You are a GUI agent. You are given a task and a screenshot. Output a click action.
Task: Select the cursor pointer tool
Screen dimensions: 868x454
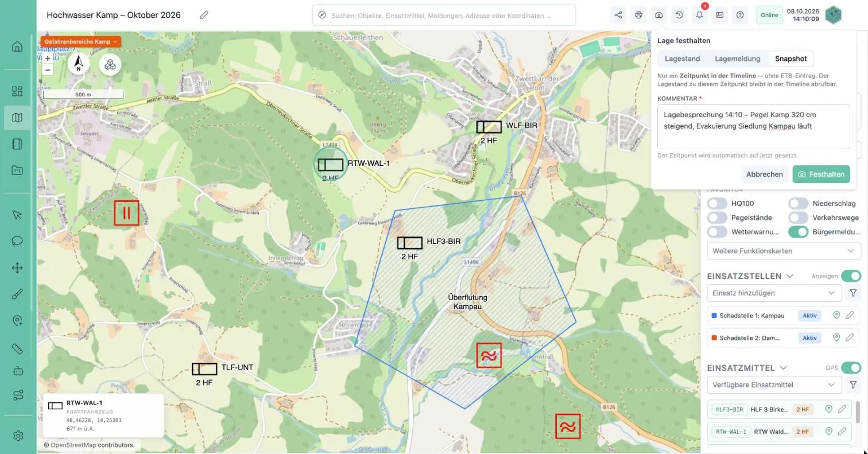coord(17,215)
